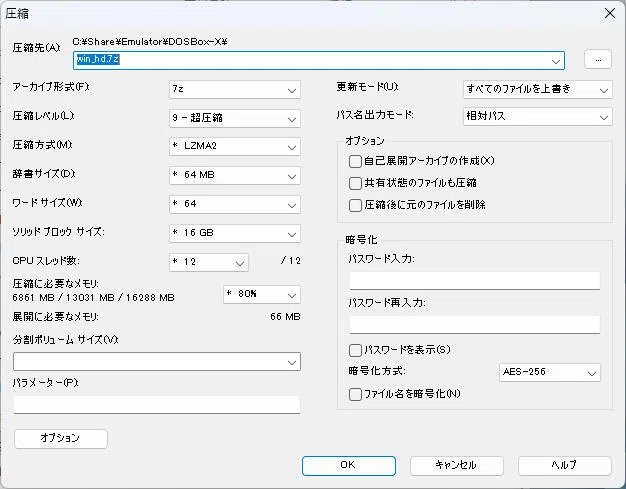Open the 更新モード dropdown
The image size is (626, 489).
point(537,89)
